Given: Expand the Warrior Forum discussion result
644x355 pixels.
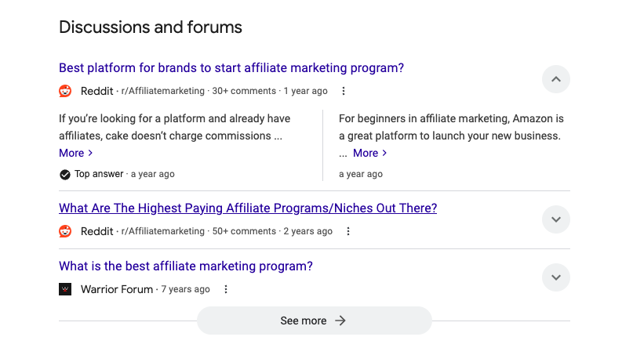Looking at the screenshot, I should pyautogui.click(x=555, y=277).
